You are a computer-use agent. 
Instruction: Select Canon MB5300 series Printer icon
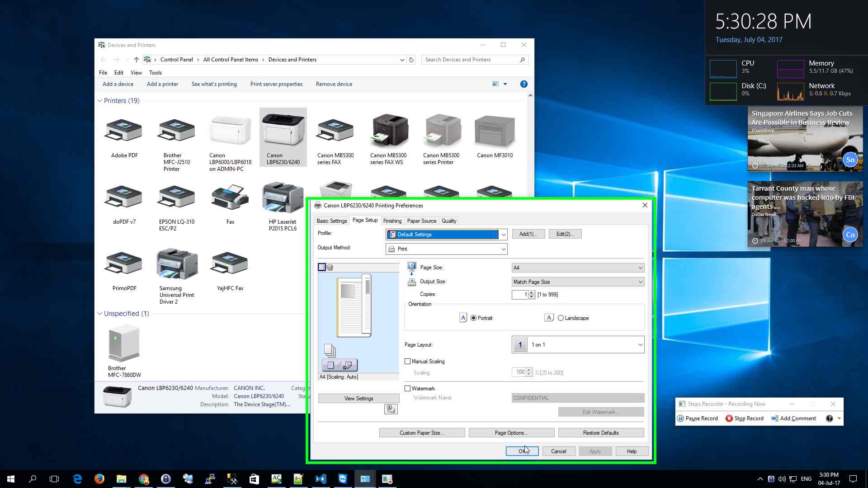pos(441,131)
